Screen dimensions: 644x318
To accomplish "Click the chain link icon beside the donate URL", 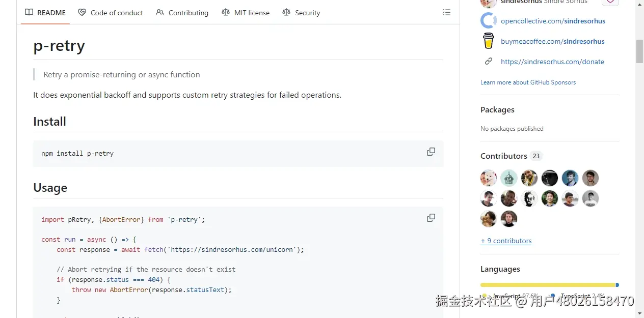I will click(489, 62).
